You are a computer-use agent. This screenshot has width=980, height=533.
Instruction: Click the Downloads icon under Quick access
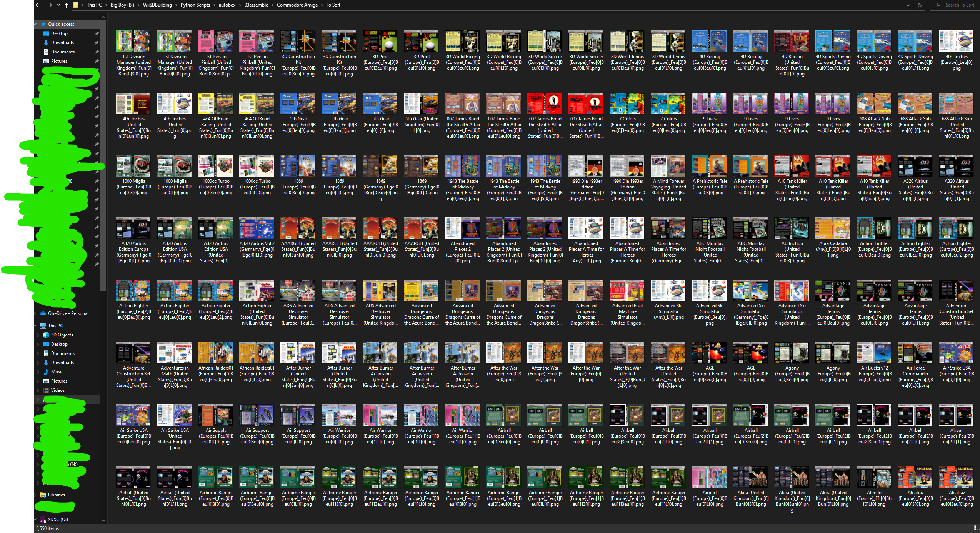pyautogui.click(x=46, y=43)
